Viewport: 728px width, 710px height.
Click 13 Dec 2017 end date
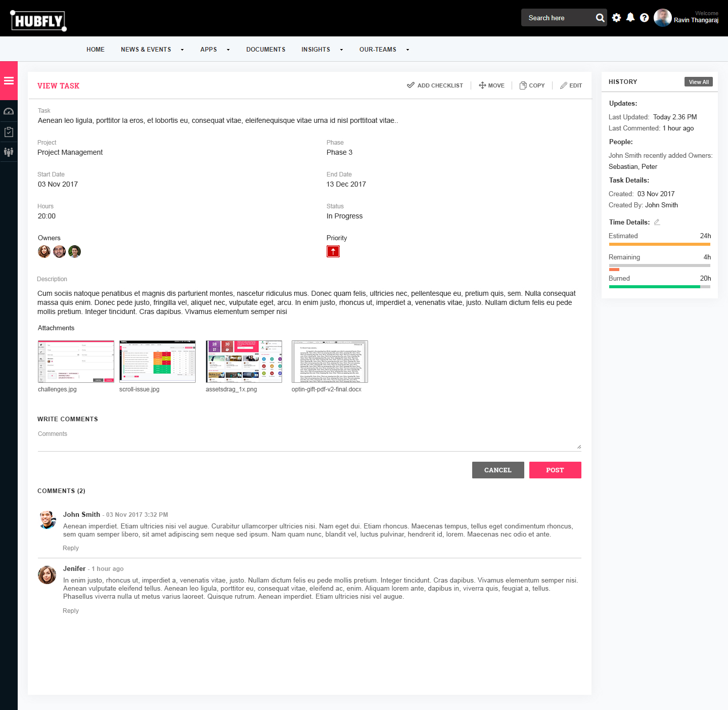pos(346,184)
